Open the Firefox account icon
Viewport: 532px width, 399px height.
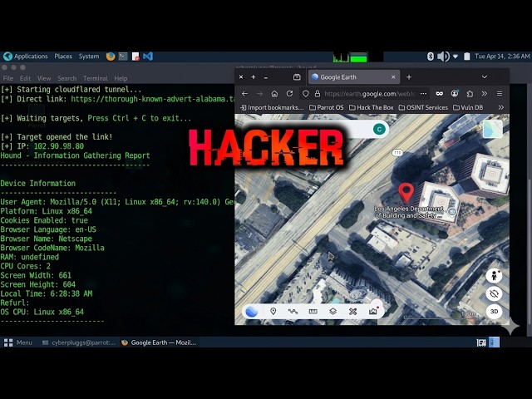455,94
